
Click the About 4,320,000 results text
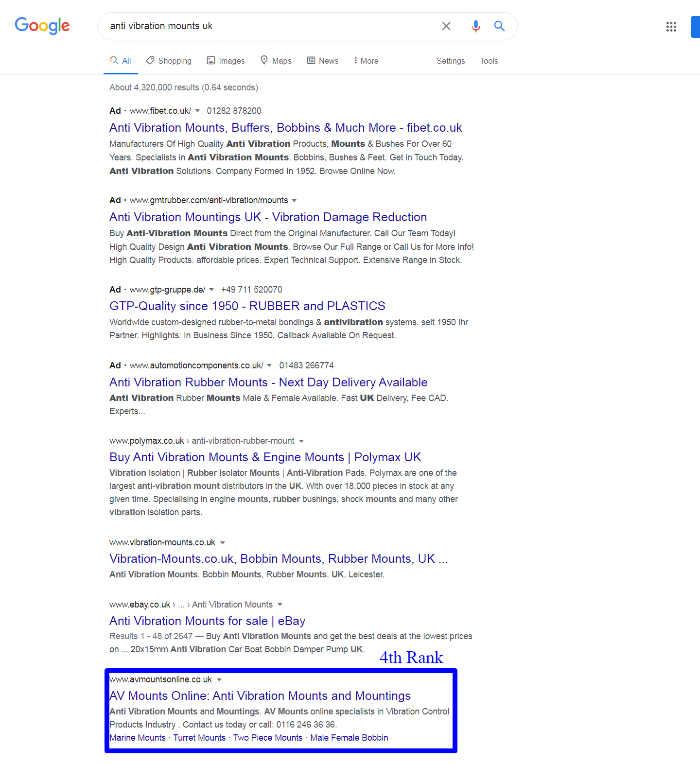click(184, 87)
